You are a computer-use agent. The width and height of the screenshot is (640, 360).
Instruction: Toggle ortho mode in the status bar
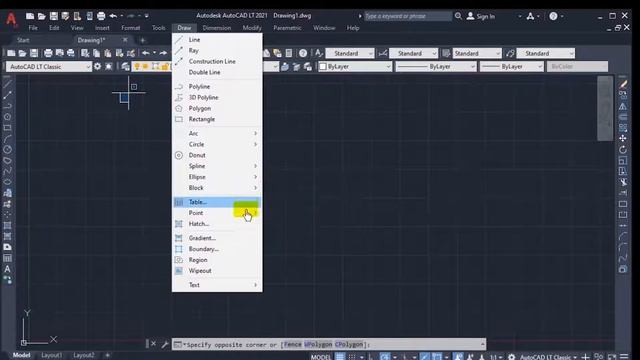[x=371, y=357]
